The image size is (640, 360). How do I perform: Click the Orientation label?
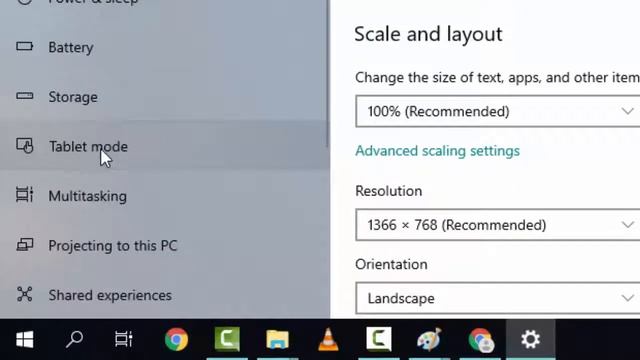(391, 264)
